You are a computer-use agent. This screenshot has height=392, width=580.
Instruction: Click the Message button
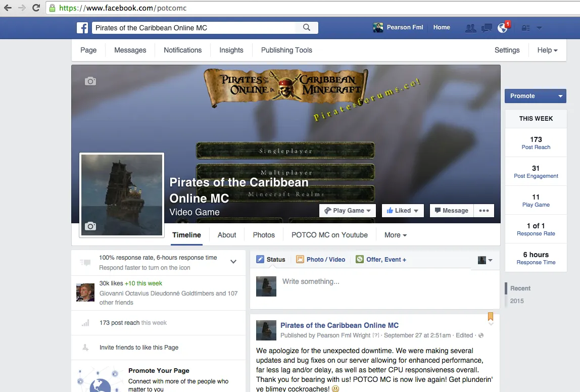(451, 211)
